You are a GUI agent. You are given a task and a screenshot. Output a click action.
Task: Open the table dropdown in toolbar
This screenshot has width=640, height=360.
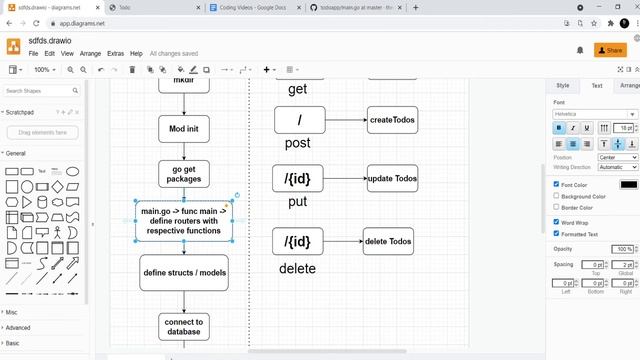[x=292, y=70]
